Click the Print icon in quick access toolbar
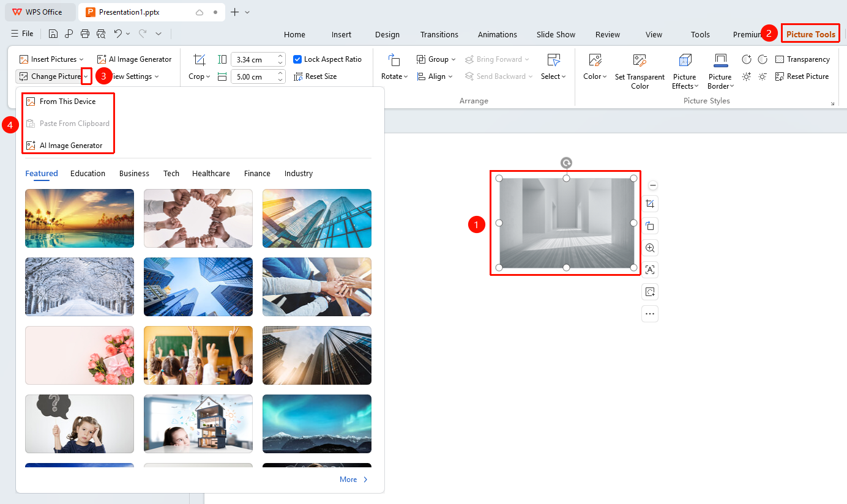Screen dimensions: 847x504 coord(85,34)
